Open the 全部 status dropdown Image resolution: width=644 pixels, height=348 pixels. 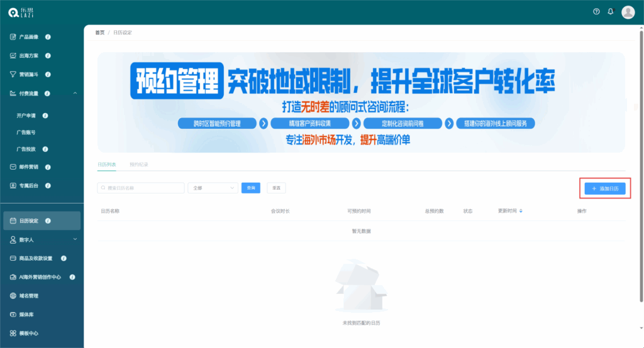pyautogui.click(x=213, y=188)
